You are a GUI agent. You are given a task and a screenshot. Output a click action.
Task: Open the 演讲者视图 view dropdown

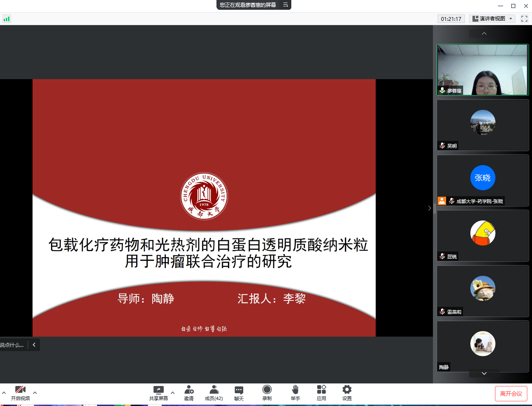[492, 19]
